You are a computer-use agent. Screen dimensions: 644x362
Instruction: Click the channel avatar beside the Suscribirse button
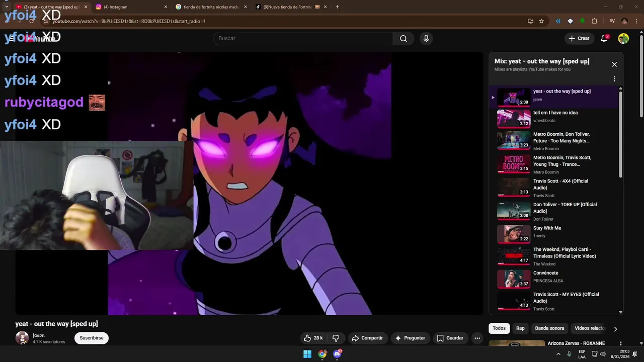[x=22, y=338]
